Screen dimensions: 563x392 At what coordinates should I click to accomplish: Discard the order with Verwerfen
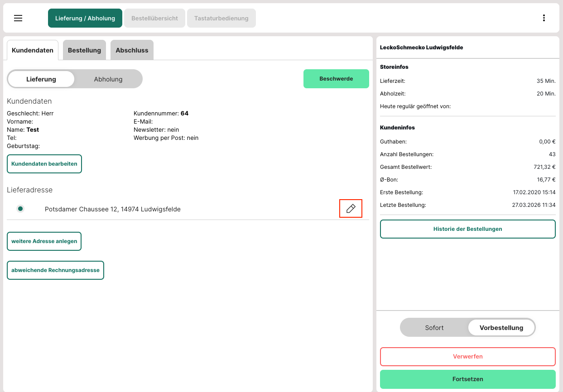[x=467, y=357]
